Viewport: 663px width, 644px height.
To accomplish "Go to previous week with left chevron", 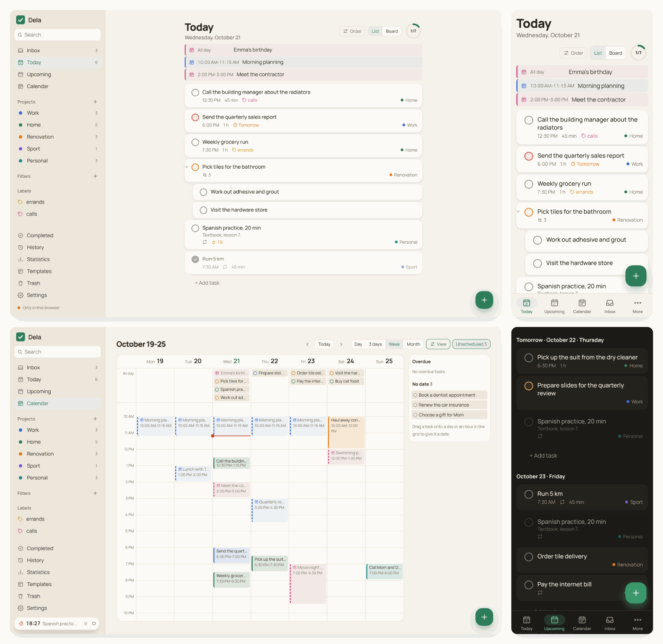I will (x=307, y=344).
